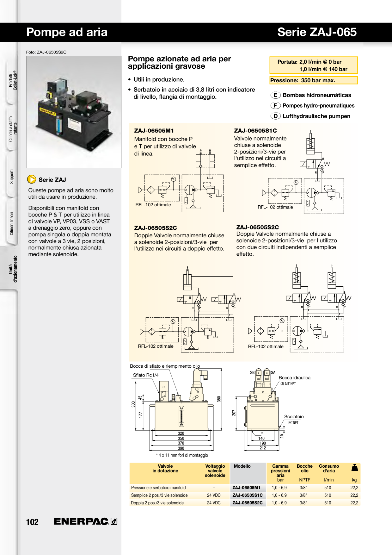Select the Unità d'azionamento side tab
Screen dimensions: 392x555
click(13, 269)
